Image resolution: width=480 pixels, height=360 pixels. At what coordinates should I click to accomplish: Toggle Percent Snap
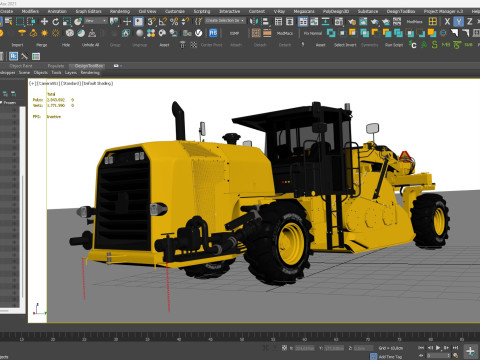pos(174,22)
